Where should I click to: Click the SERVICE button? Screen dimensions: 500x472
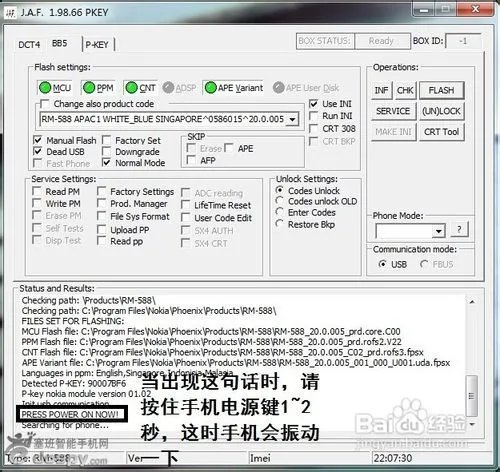click(393, 111)
